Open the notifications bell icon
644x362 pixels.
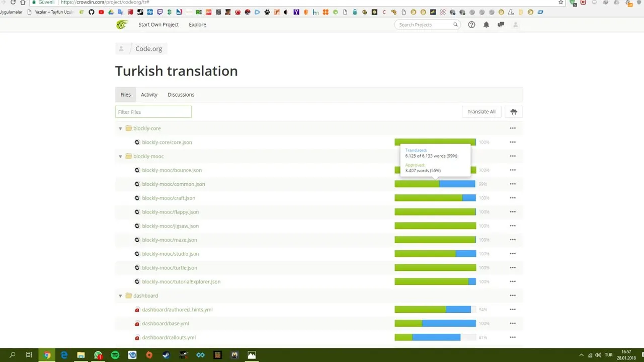[486, 25]
